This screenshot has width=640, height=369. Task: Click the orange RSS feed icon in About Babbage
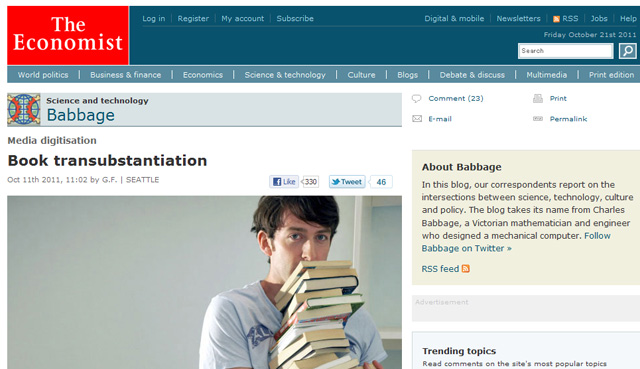[466, 269]
